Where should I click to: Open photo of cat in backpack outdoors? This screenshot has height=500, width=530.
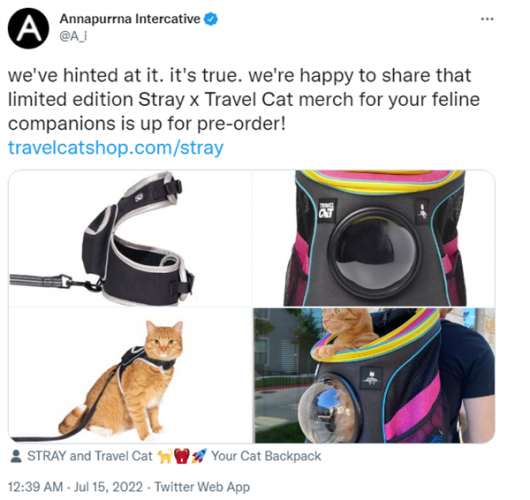click(374, 376)
